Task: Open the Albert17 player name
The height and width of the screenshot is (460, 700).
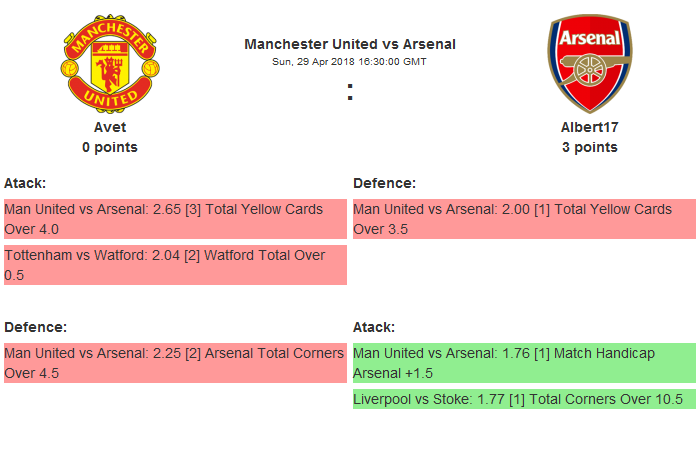Action: pyautogui.click(x=589, y=127)
